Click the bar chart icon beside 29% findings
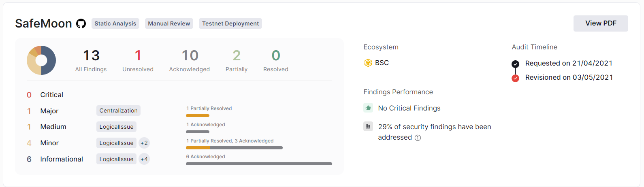Image resolution: width=644 pixels, height=187 pixels. click(368, 126)
